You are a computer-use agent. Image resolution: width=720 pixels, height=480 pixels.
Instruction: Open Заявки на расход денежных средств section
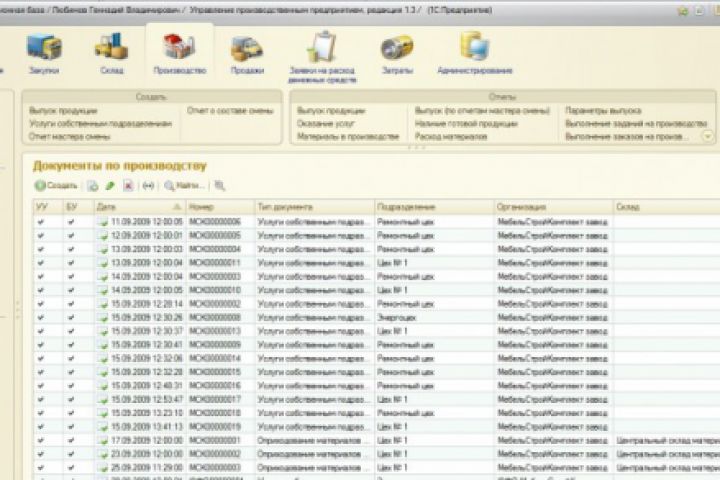pos(322,57)
